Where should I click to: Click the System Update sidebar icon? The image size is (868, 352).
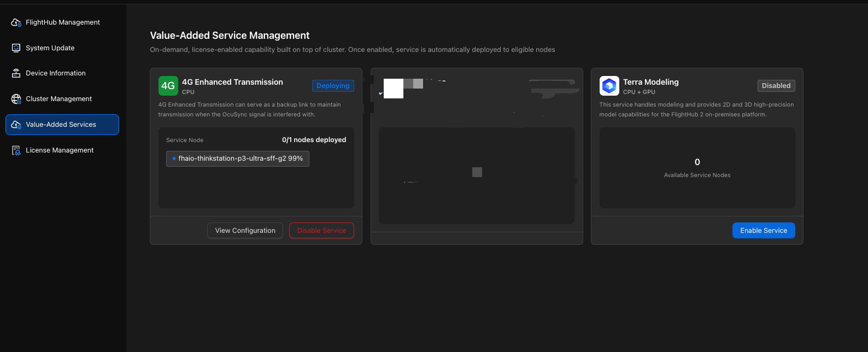(x=16, y=48)
